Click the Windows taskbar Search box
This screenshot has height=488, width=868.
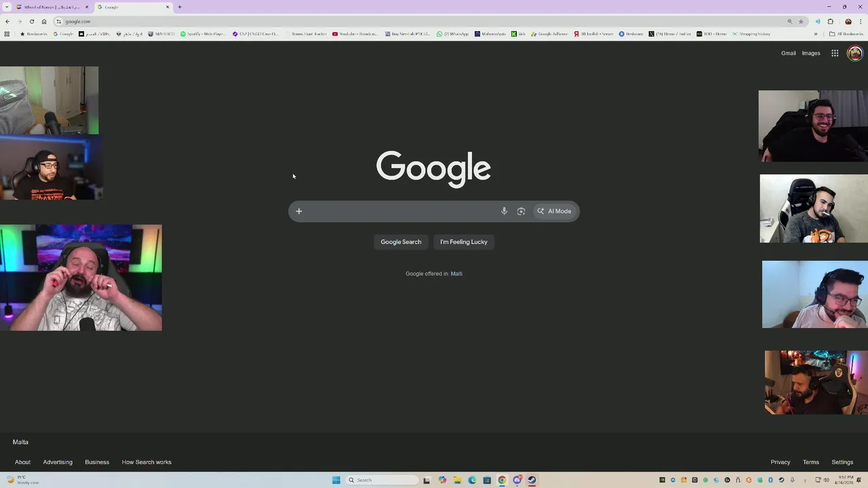(x=382, y=480)
